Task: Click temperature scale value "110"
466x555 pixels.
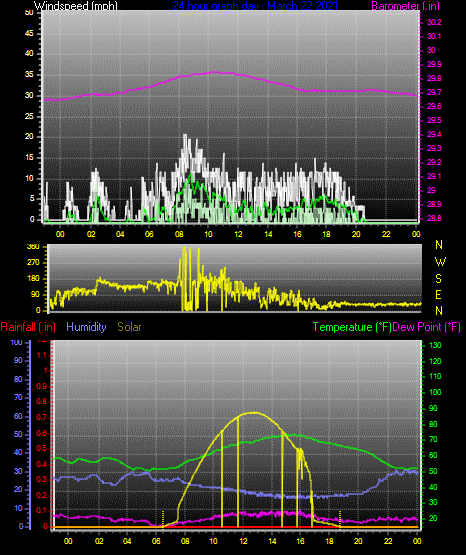Action: 435,377
